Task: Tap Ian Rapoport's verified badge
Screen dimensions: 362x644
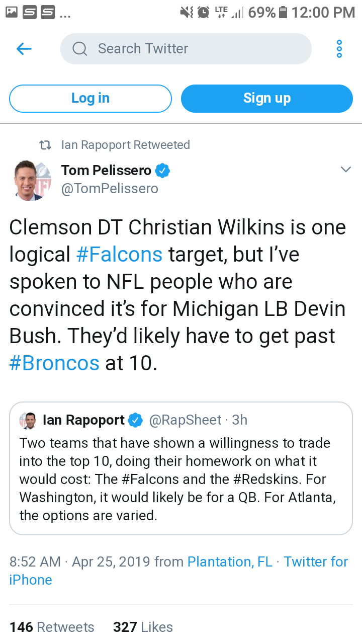Action: [x=136, y=420]
